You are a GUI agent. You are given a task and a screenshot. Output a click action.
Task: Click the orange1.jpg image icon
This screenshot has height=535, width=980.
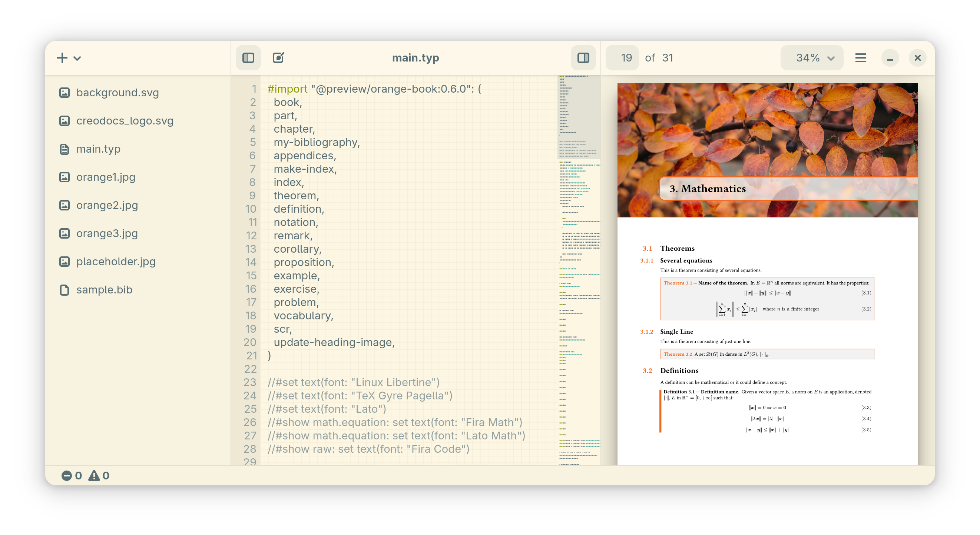pos(64,177)
